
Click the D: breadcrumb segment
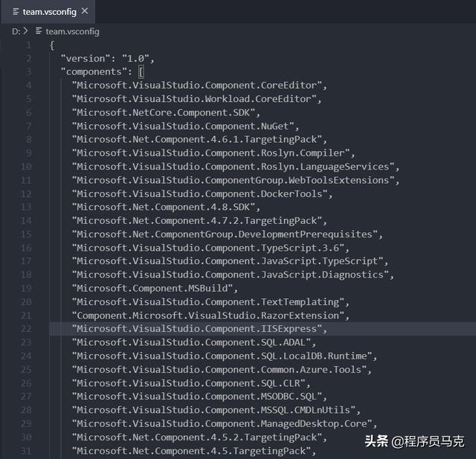(16, 31)
